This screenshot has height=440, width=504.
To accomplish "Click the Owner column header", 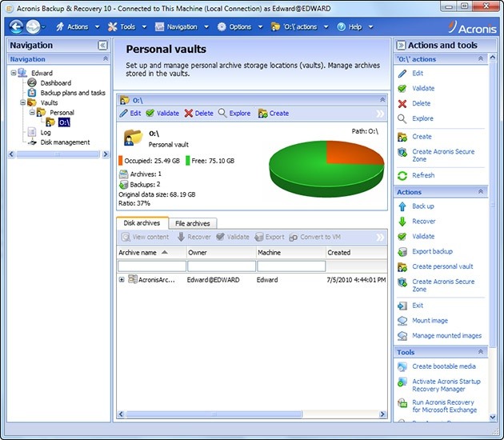I will pos(221,253).
